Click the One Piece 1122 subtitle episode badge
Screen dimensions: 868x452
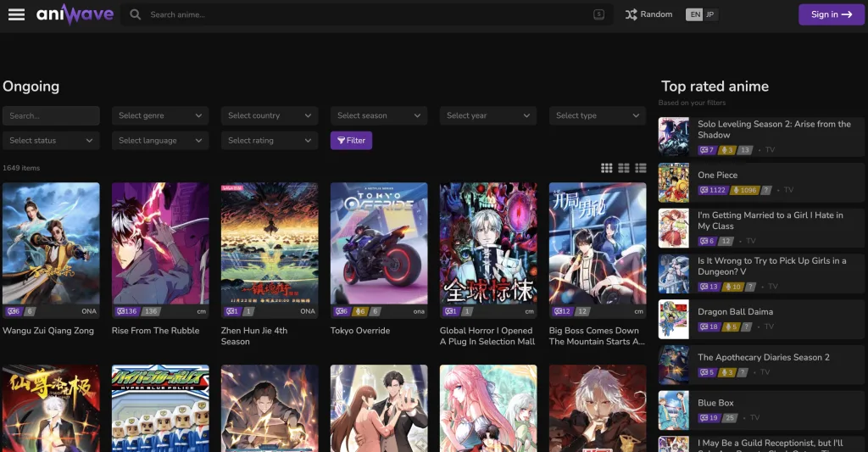pyautogui.click(x=712, y=190)
